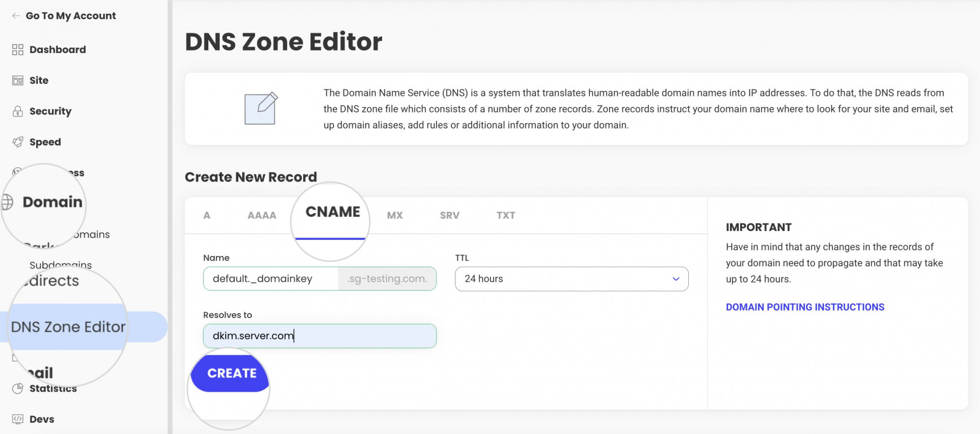980x434 pixels.
Task: Click the Site sidebar icon
Action: (x=18, y=80)
